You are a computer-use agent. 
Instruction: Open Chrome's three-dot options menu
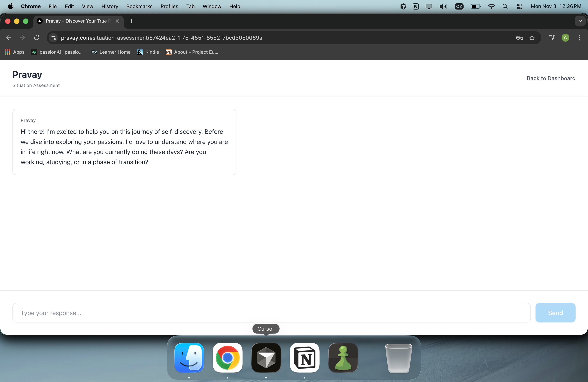579,38
